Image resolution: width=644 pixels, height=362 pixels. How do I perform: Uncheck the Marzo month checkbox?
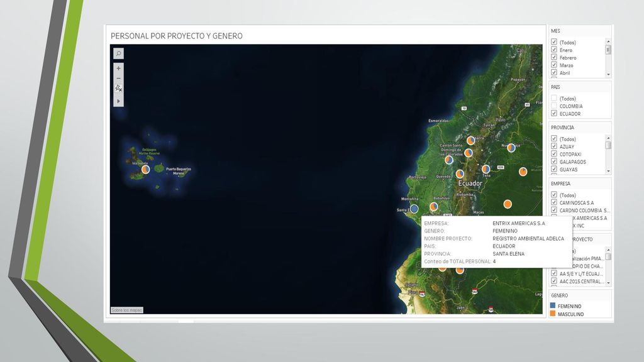(x=554, y=65)
